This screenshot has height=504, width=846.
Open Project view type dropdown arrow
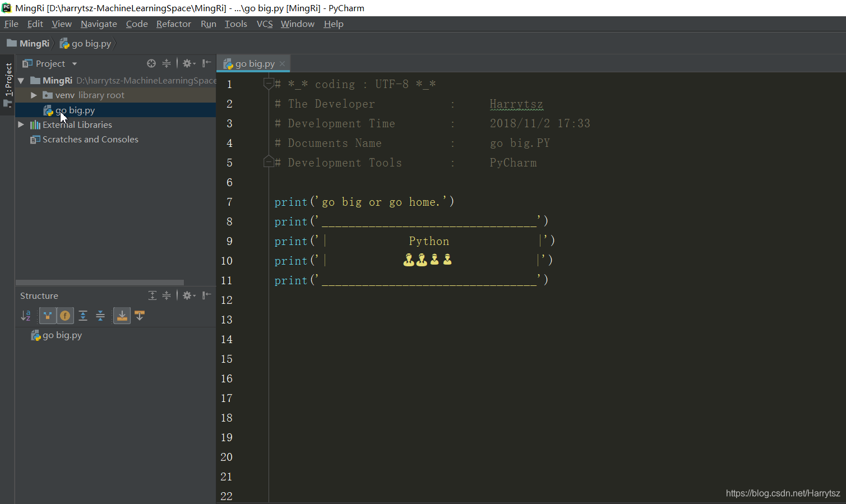pyautogui.click(x=75, y=64)
